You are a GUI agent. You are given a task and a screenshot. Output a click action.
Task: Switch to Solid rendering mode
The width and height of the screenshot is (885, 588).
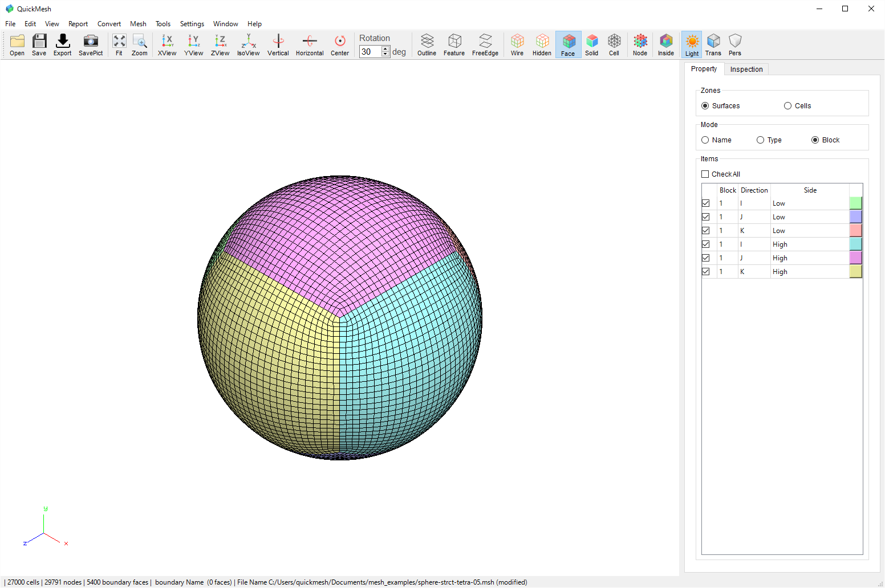[592, 44]
